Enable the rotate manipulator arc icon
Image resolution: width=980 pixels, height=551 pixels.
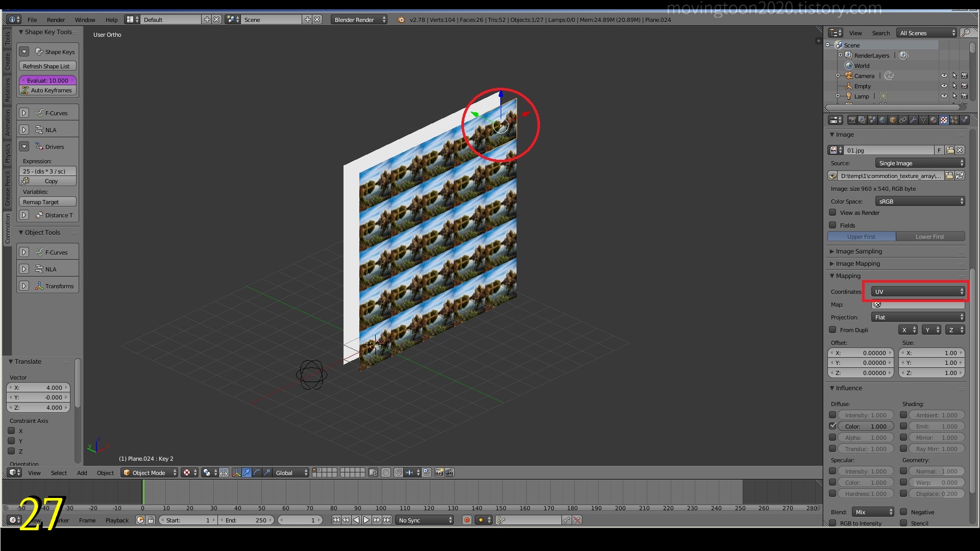pos(257,472)
